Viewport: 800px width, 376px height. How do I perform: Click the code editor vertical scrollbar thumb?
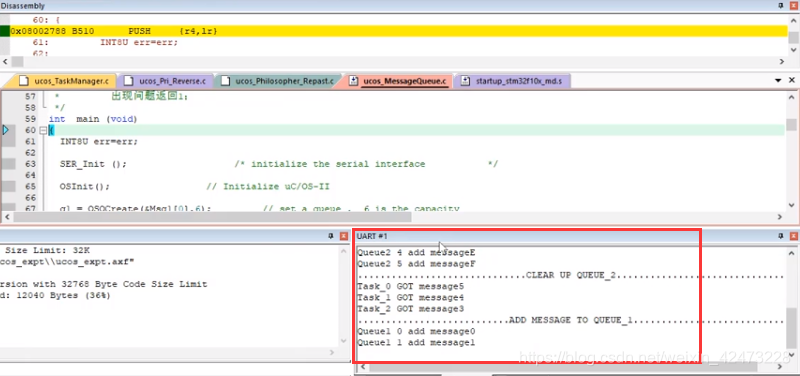coord(791,124)
